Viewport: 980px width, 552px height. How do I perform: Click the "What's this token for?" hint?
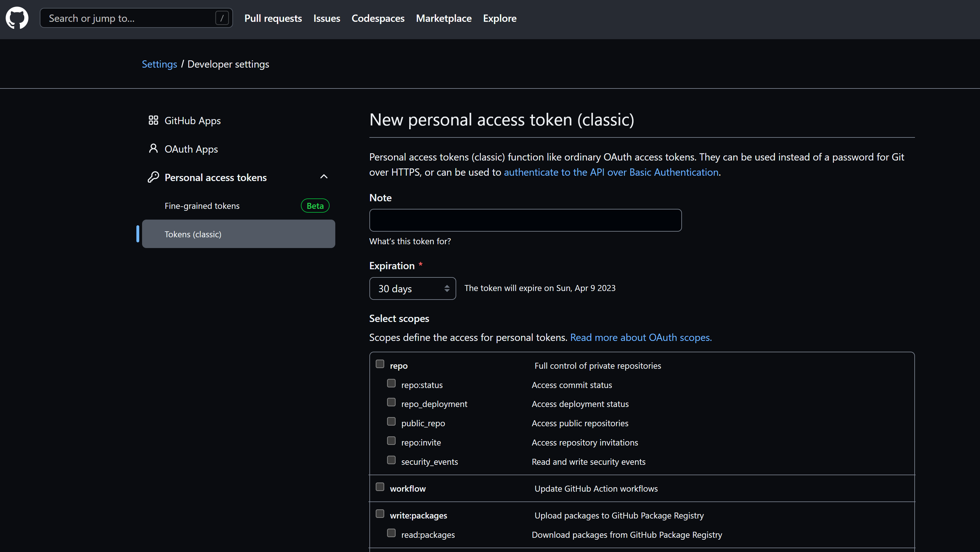tap(410, 241)
